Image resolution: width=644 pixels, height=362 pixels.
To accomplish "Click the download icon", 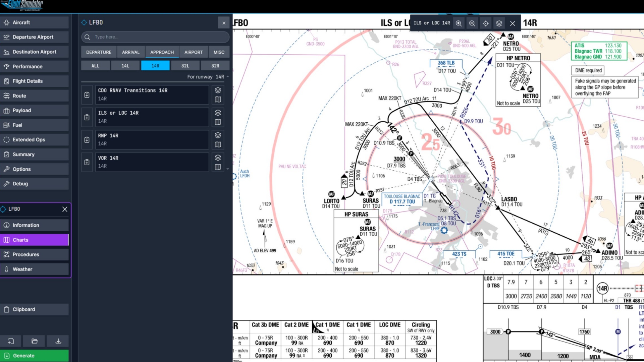I will 58,341.
